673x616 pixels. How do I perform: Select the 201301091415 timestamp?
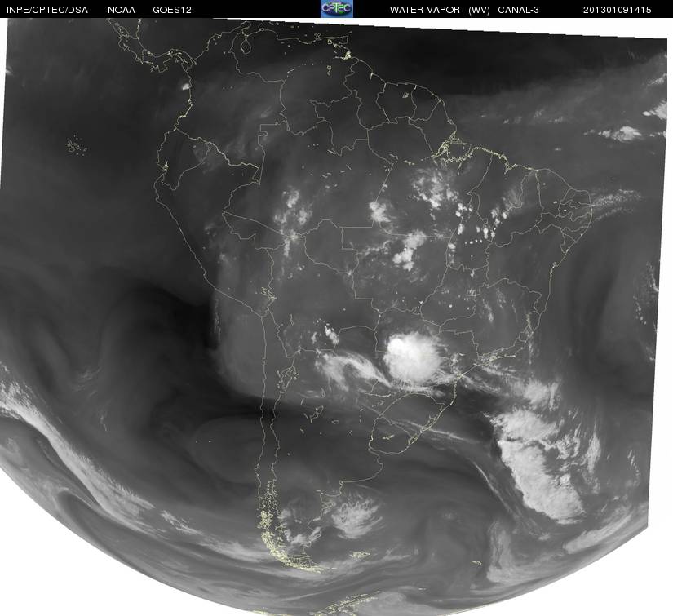click(x=618, y=10)
